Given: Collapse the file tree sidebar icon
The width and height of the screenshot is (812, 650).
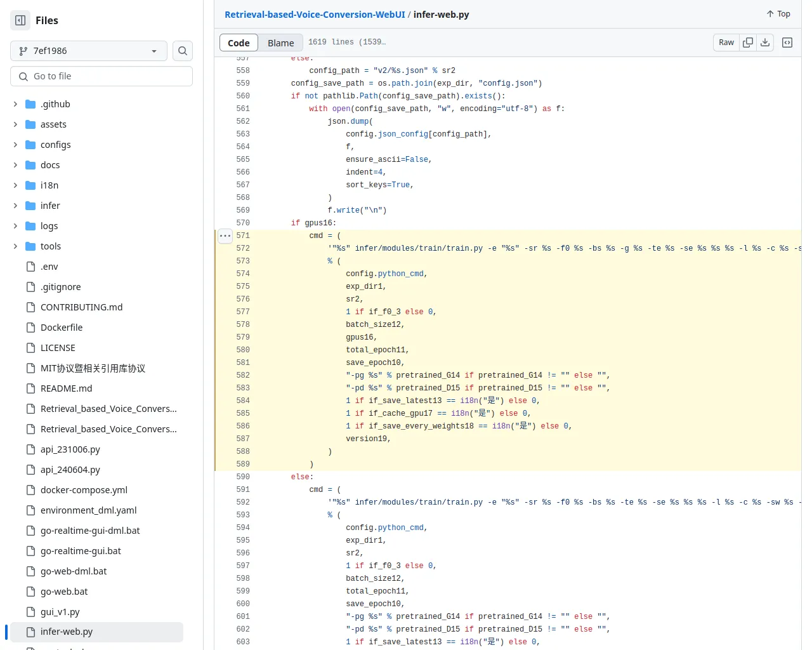Looking at the screenshot, I should coord(20,20).
